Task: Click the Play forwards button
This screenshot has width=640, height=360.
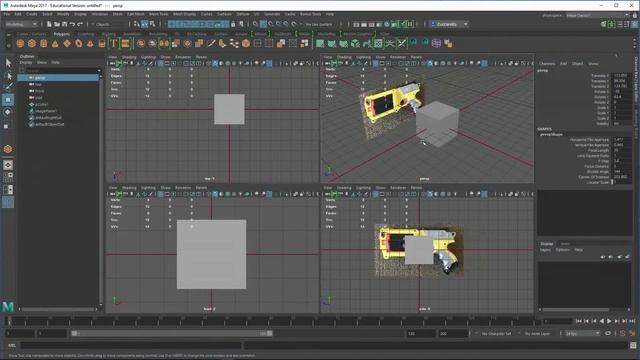Action: [609, 321]
